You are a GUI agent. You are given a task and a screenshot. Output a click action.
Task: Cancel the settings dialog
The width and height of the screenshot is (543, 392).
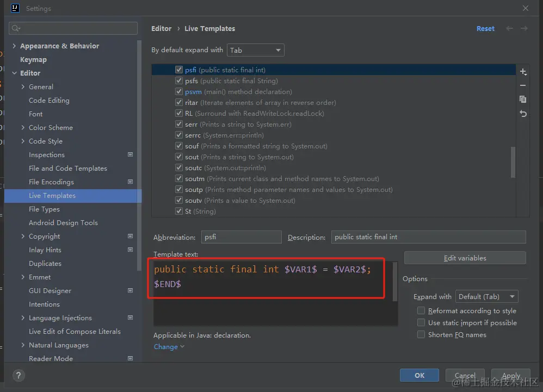click(465, 375)
